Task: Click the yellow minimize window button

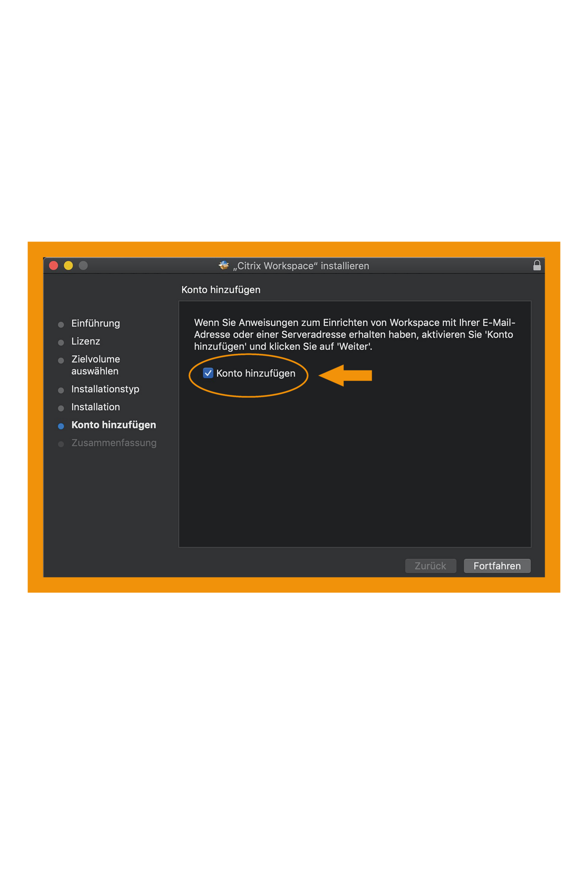Action: pyautogui.click(x=69, y=265)
